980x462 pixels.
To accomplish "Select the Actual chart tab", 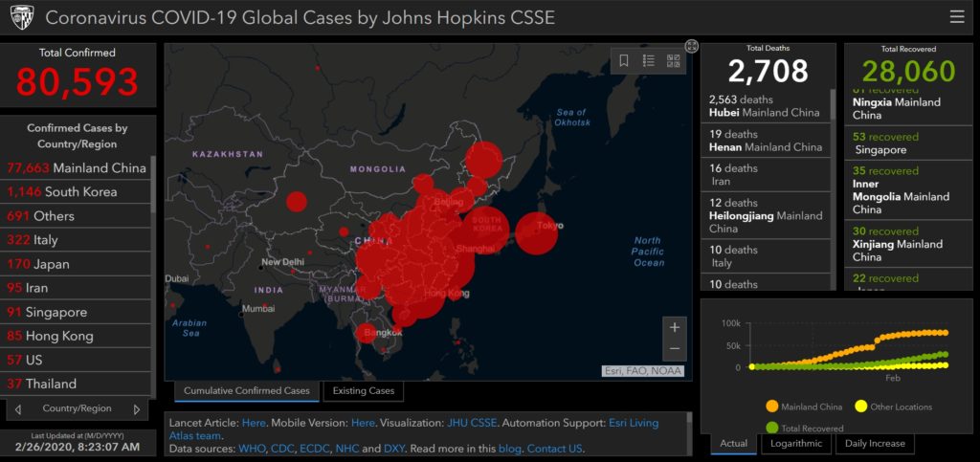I will 734,443.
